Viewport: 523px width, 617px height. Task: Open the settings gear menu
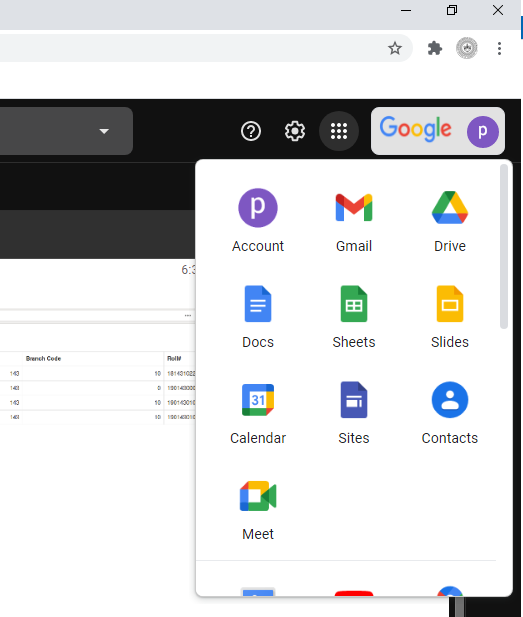pos(295,131)
